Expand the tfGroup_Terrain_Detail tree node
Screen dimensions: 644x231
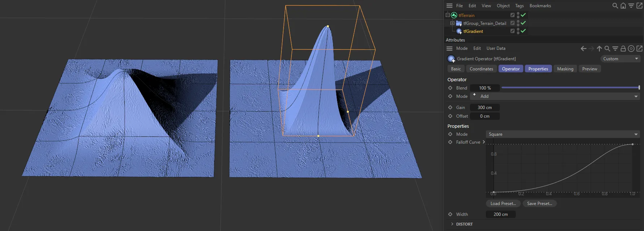452,23
